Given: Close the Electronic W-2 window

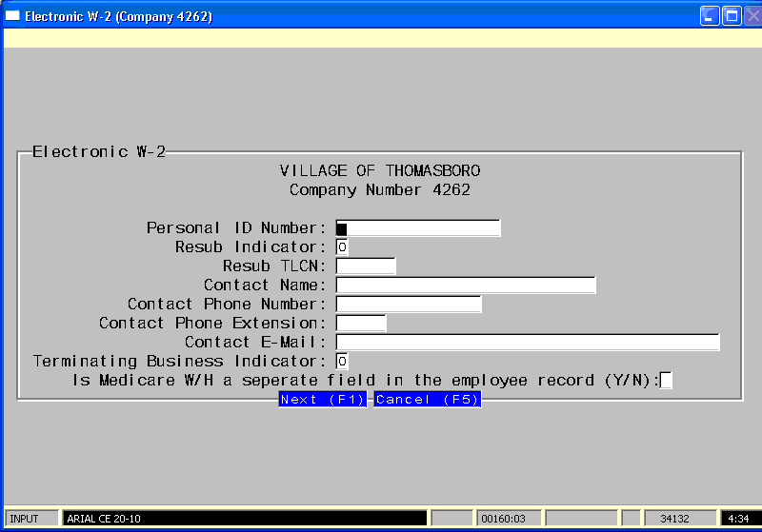Looking at the screenshot, I should point(752,16).
